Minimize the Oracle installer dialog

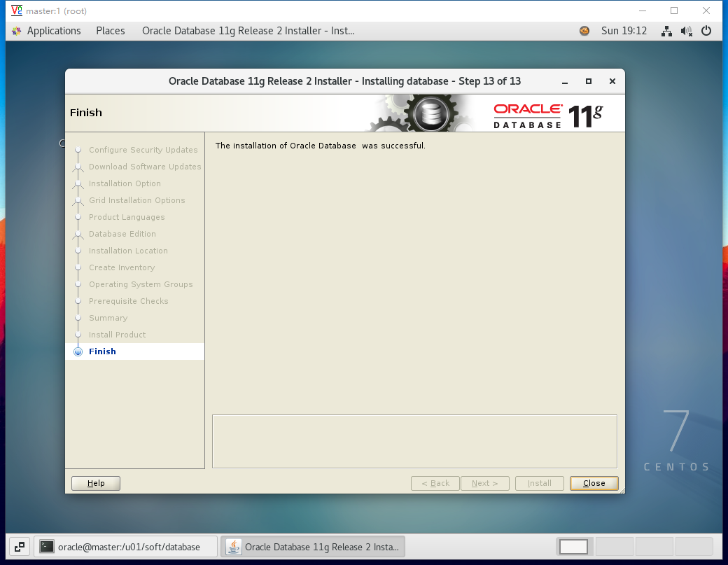click(x=565, y=82)
